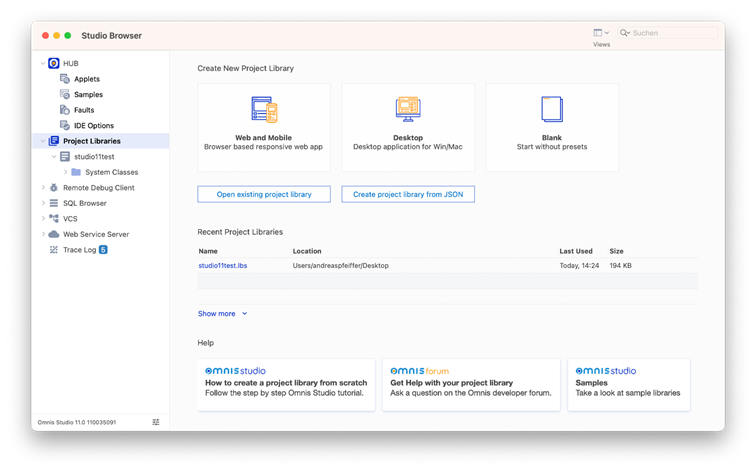
Task: Expand the Remote Debug Client node
Action: click(x=43, y=188)
